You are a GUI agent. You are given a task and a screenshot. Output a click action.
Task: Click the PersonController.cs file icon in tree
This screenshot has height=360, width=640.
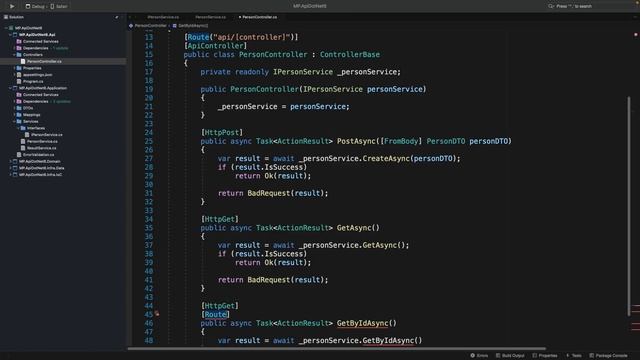[23, 61]
